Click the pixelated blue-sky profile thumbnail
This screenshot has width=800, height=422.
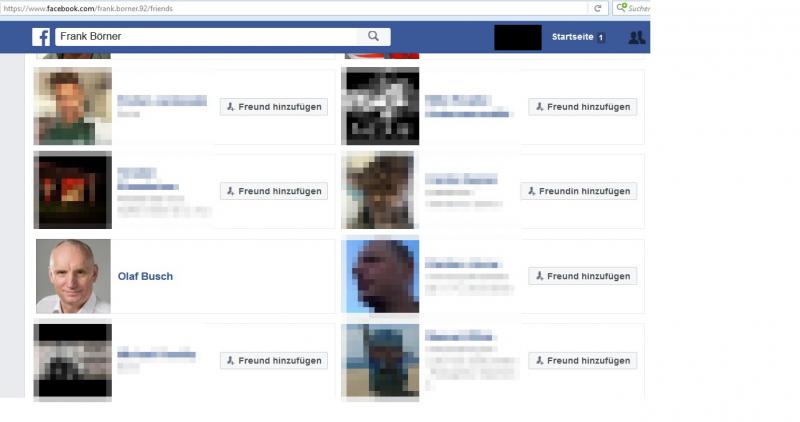tap(380, 276)
